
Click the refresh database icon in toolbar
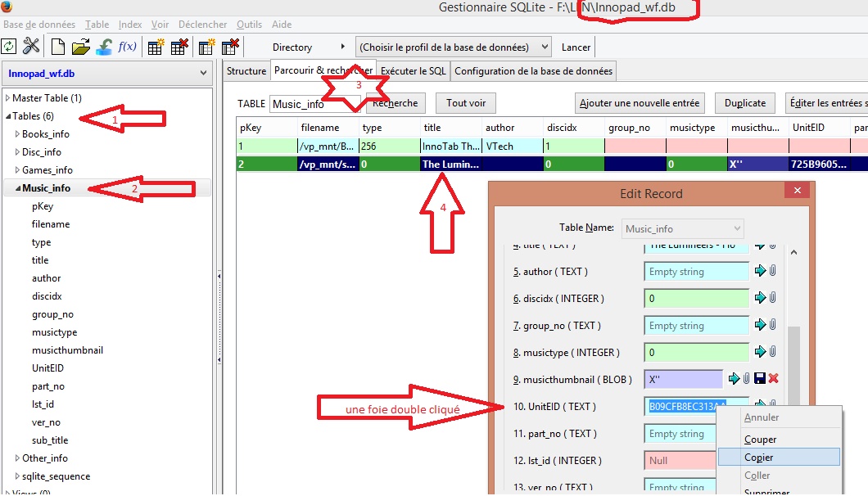point(9,47)
